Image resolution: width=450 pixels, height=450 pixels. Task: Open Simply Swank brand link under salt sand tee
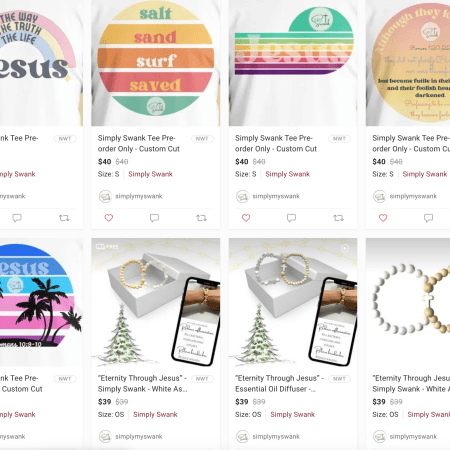pos(150,174)
